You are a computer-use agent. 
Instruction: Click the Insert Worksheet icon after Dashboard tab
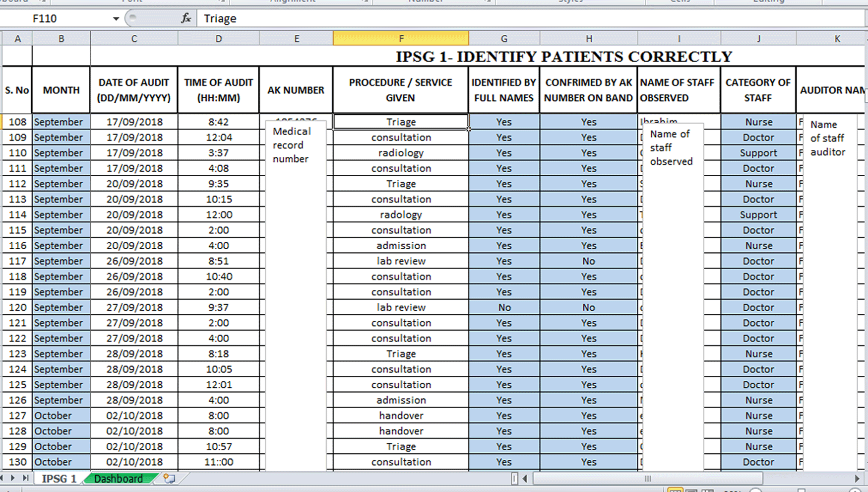click(169, 478)
